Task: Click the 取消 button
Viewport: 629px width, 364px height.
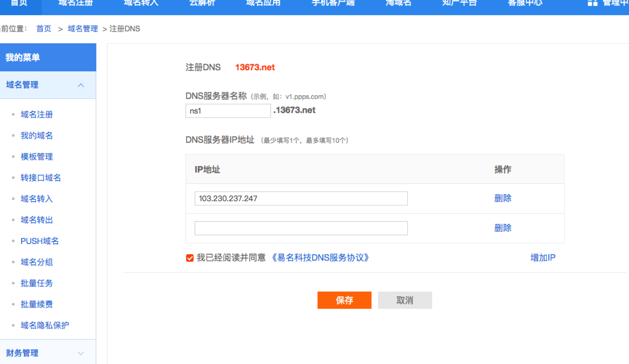Action: 405,300
